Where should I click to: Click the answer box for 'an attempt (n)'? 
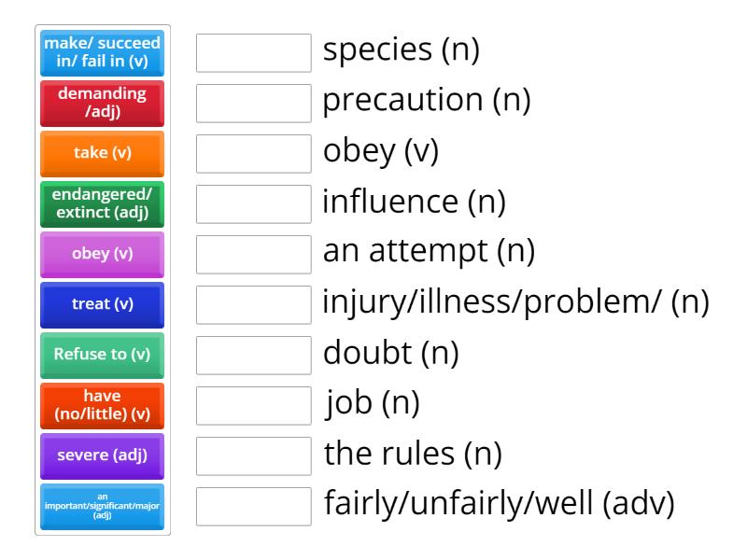[254, 255]
